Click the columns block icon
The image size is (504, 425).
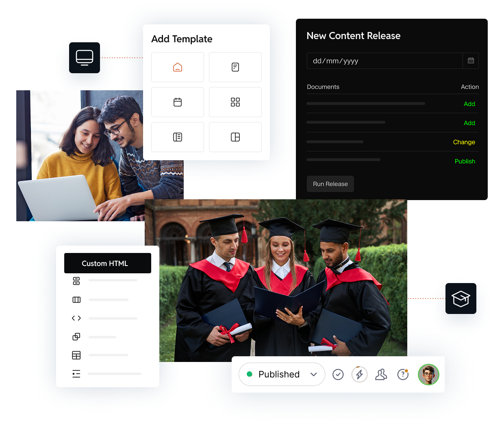point(76,300)
